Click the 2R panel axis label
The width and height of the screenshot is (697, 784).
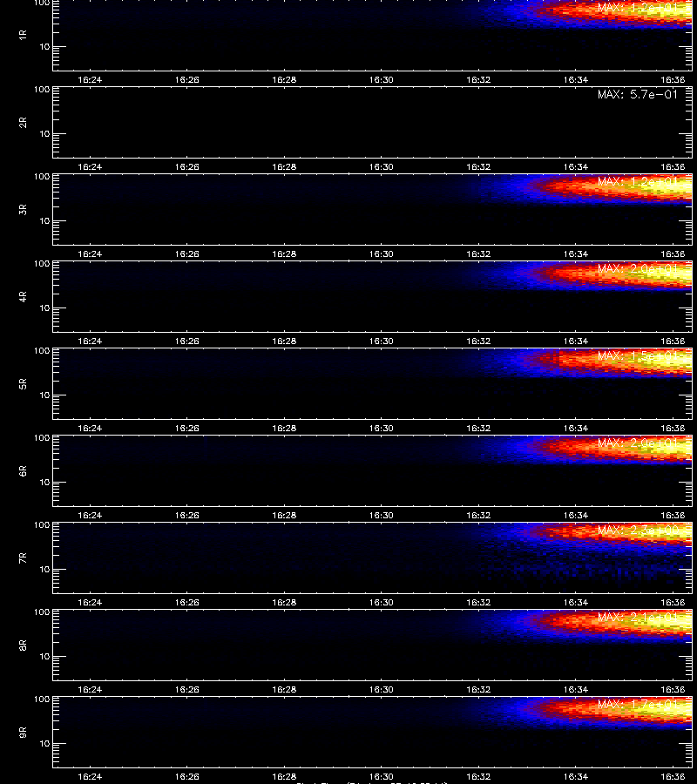coord(23,123)
